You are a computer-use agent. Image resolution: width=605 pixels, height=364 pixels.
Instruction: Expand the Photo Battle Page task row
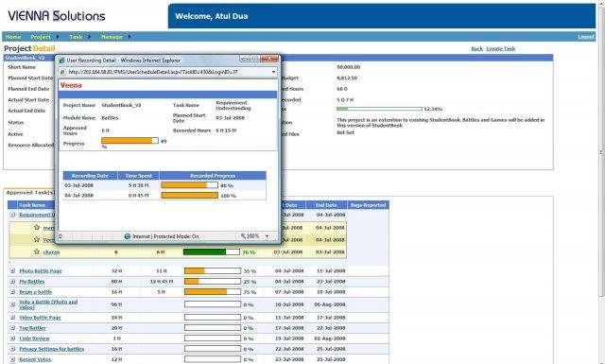12,271
